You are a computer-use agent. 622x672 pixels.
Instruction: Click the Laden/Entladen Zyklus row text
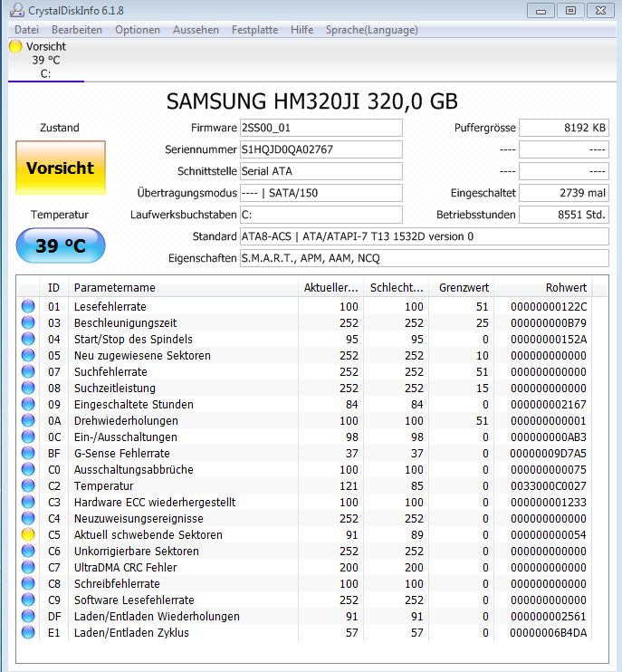coord(131,632)
